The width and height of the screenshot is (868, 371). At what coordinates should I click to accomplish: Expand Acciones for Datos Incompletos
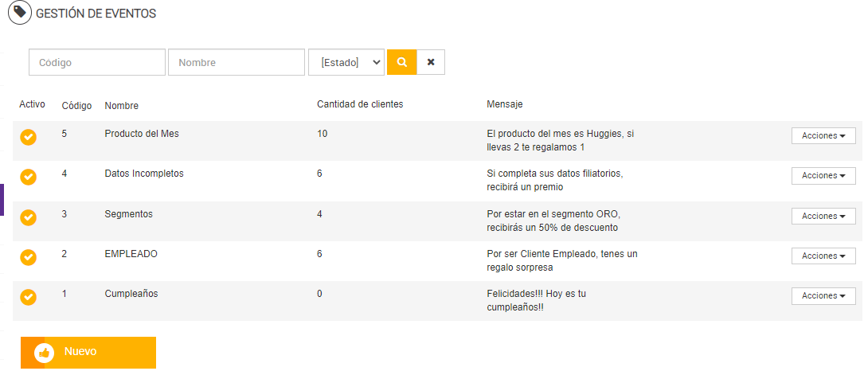pyautogui.click(x=823, y=176)
